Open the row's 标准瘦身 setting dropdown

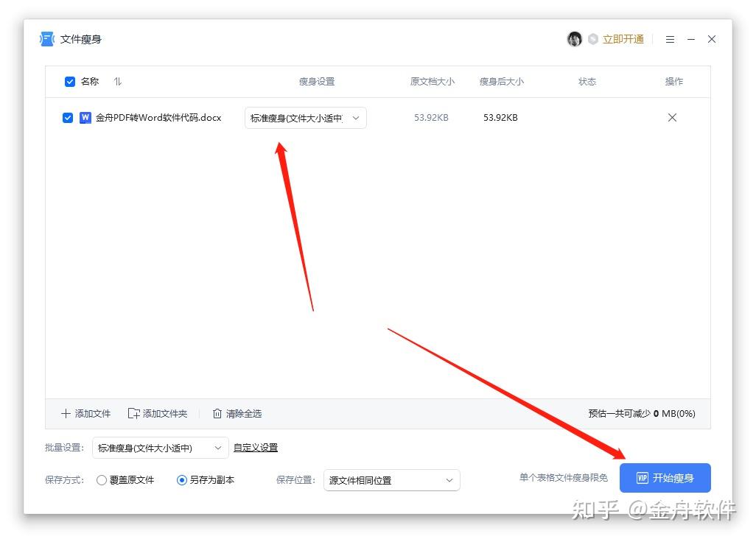pyautogui.click(x=306, y=118)
